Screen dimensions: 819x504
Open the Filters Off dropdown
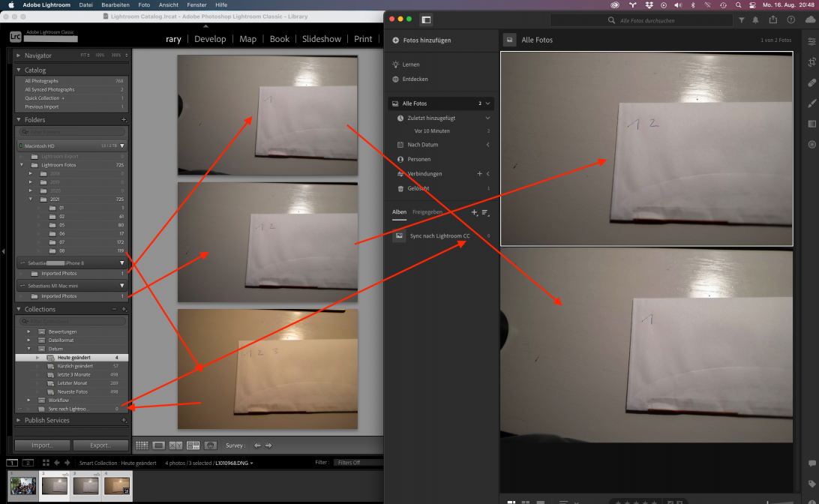(358, 463)
